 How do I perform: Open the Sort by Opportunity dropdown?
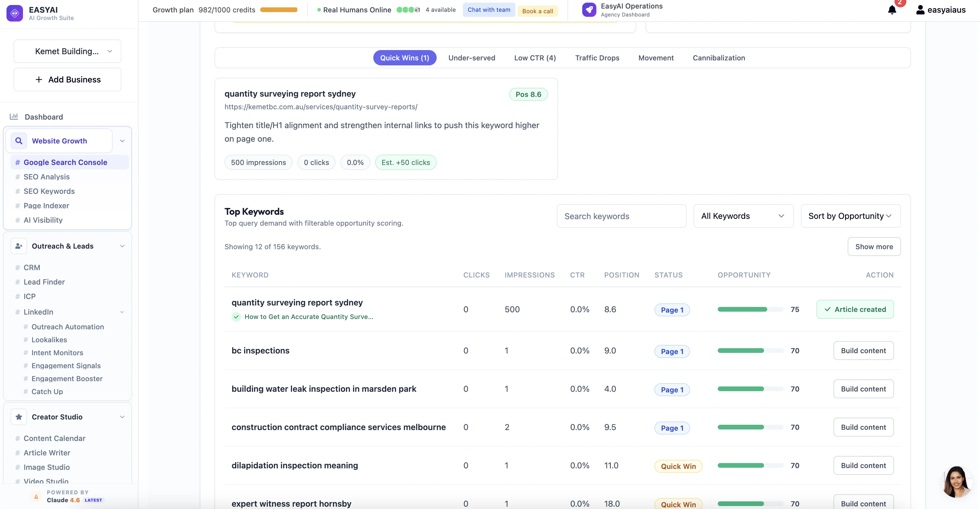tap(850, 216)
